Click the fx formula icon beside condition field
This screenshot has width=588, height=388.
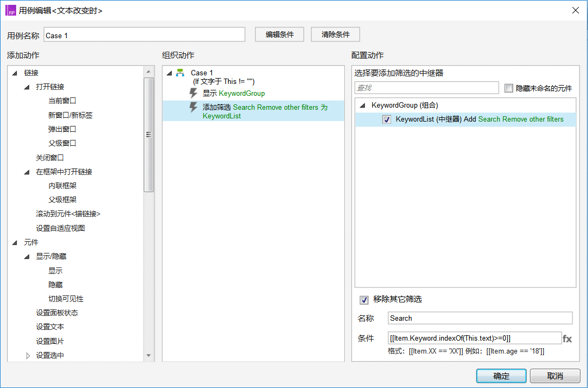coord(568,339)
